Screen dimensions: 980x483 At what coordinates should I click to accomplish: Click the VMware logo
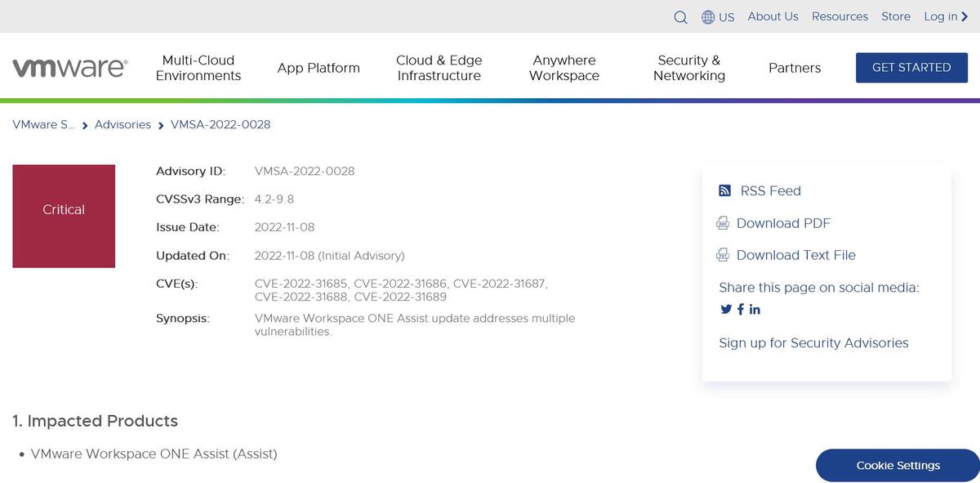(x=70, y=68)
